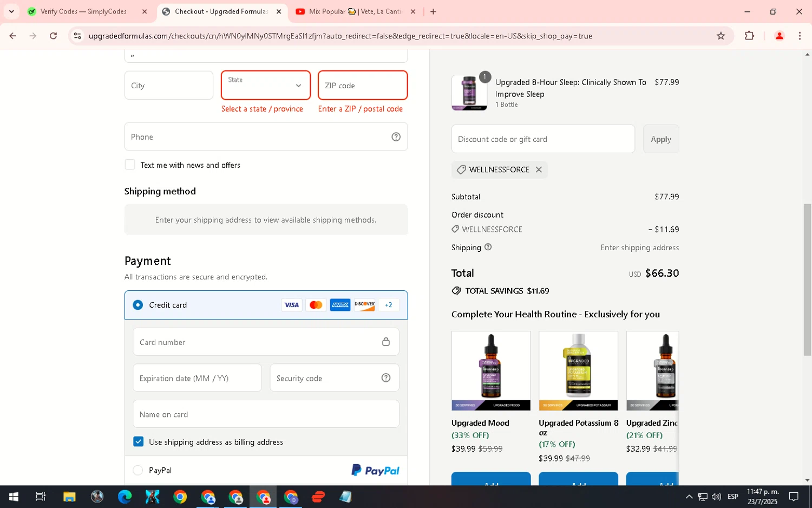This screenshot has width=812, height=508.
Task: Click the page vertical scrollbar
Action: click(807, 280)
